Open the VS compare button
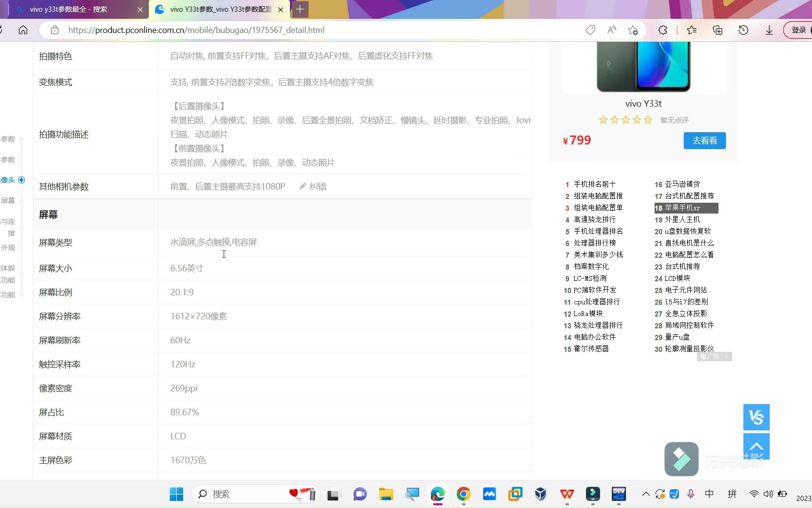Viewport: 812px width, 508px height. (x=756, y=417)
